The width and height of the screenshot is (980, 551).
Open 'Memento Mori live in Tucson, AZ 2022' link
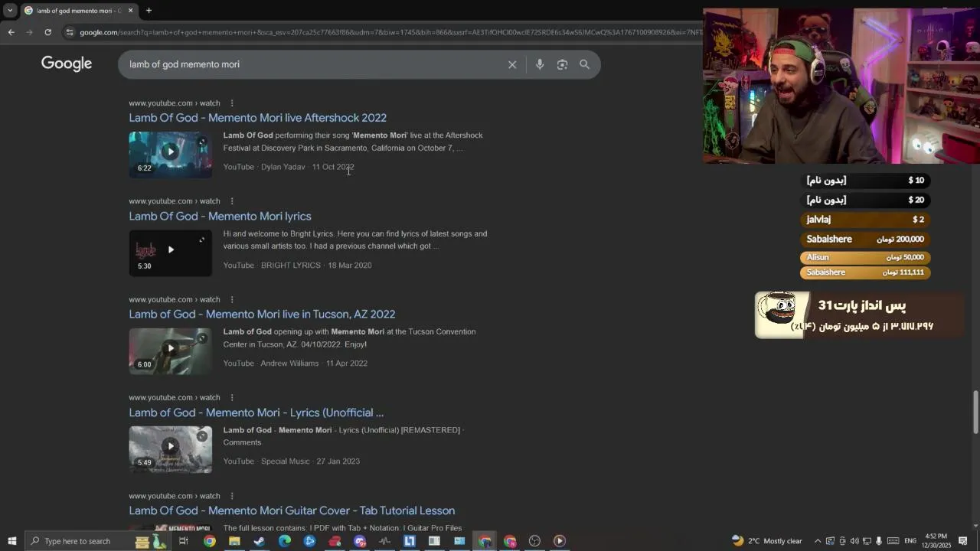pos(262,315)
